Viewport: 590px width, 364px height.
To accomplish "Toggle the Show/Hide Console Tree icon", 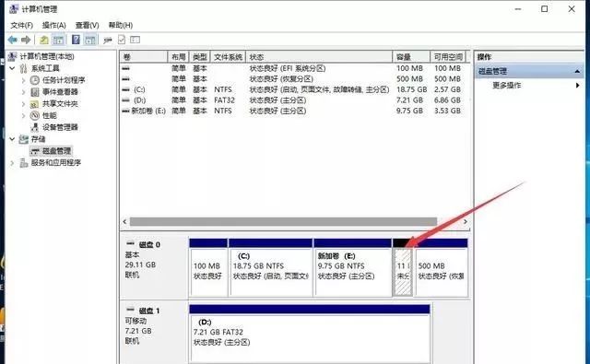I will 58,40.
